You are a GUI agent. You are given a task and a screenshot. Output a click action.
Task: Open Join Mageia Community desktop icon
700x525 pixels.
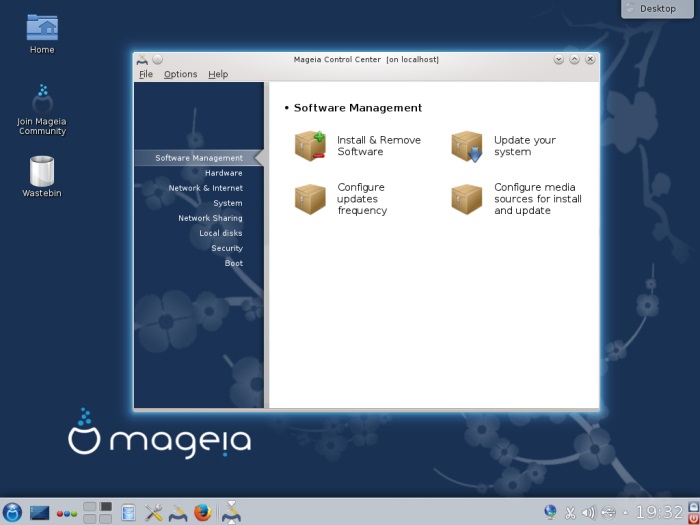(42, 110)
